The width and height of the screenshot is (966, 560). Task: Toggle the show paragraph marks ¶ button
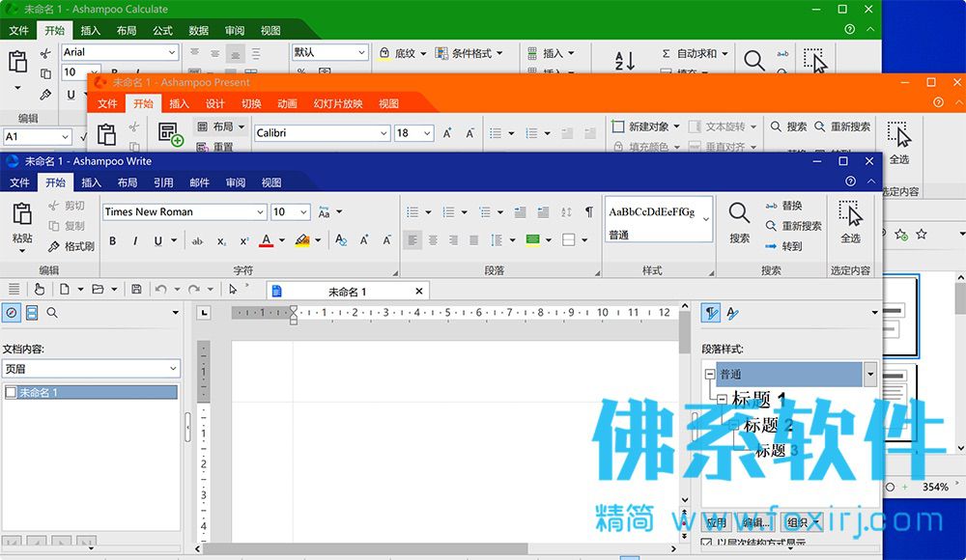pyautogui.click(x=589, y=211)
